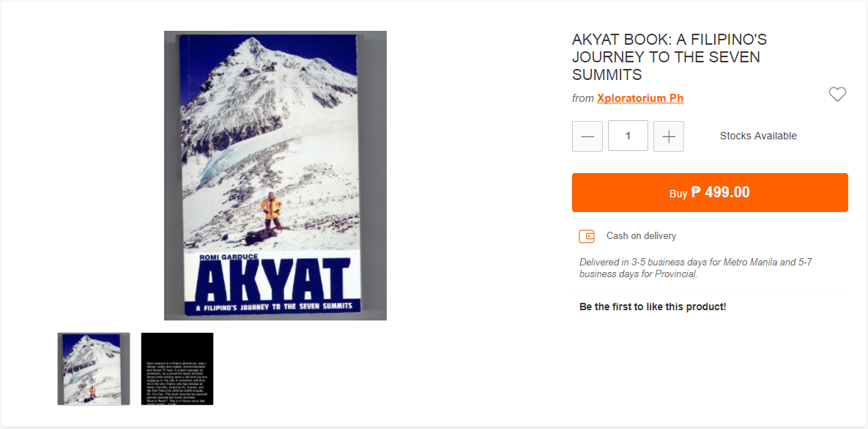Click the Cash on delivery label
The width and height of the screenshot is (868, 429).
coord(641,235)
